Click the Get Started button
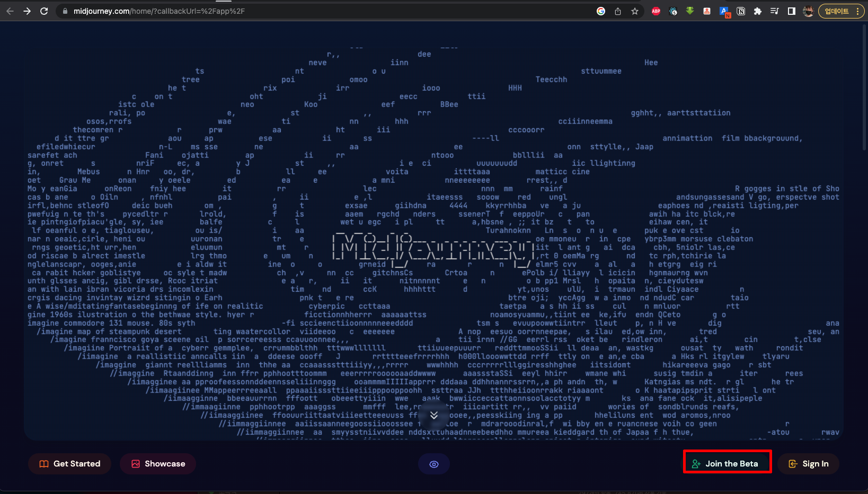Viewport: 868px width, 494px height. [70, 464]
